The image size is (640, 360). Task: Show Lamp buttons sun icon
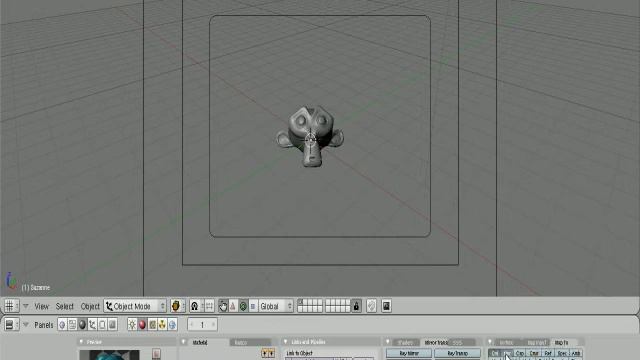tap(132, 325)
